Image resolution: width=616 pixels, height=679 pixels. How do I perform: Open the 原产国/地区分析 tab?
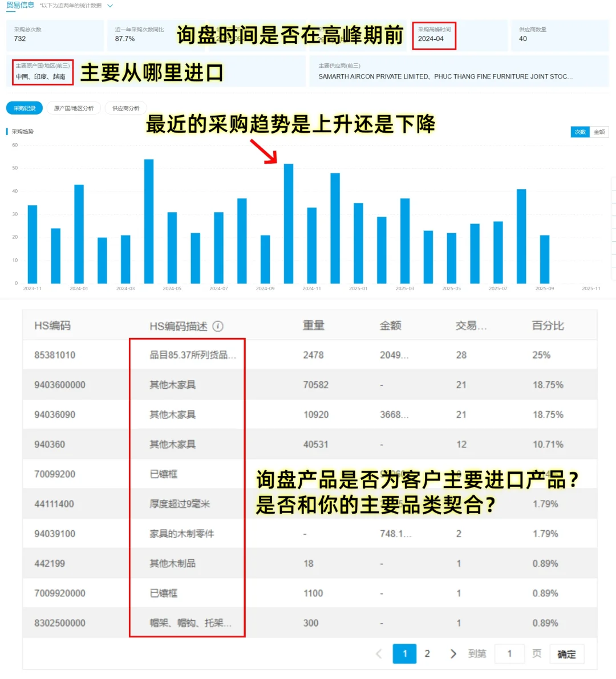[75, 108]
